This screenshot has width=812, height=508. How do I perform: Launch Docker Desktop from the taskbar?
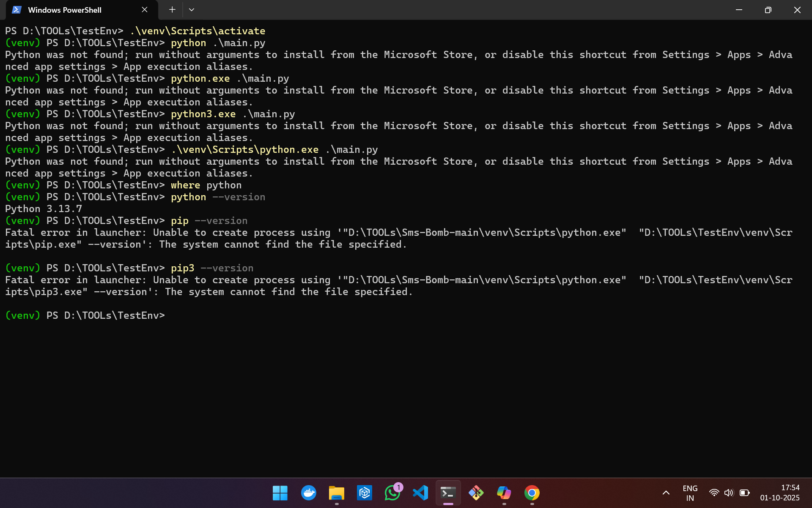pyautogui.click(x=308, y=493)
